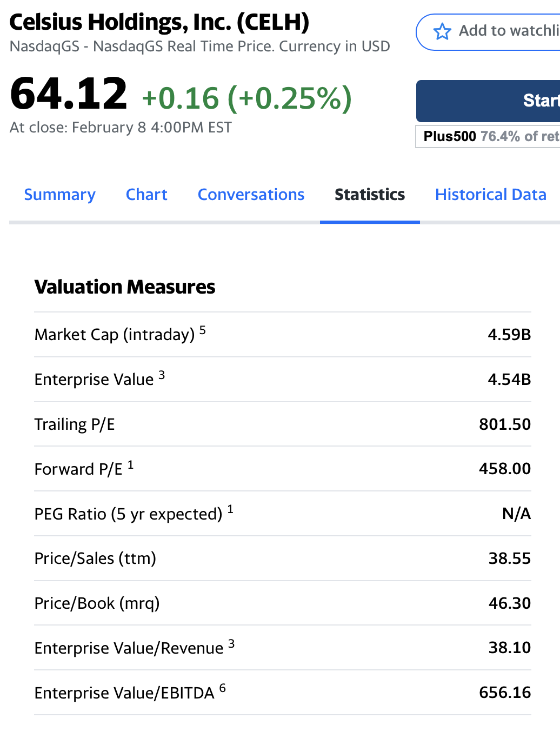Click the Enterprise Value row label
The image size is (560, 745).
click(94, 380)
